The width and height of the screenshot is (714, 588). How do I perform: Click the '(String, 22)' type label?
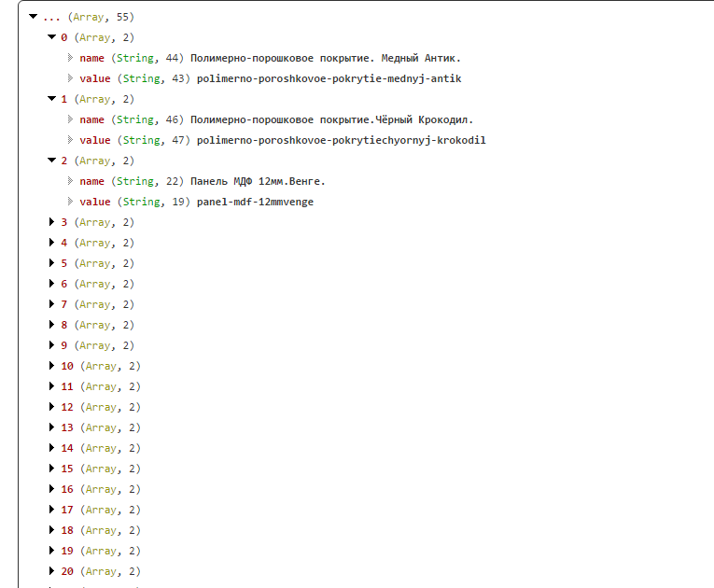click(x=147, y=181)
